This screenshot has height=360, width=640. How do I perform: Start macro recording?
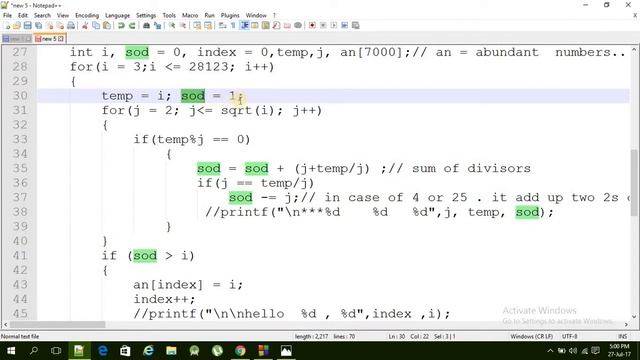point(312,25)
